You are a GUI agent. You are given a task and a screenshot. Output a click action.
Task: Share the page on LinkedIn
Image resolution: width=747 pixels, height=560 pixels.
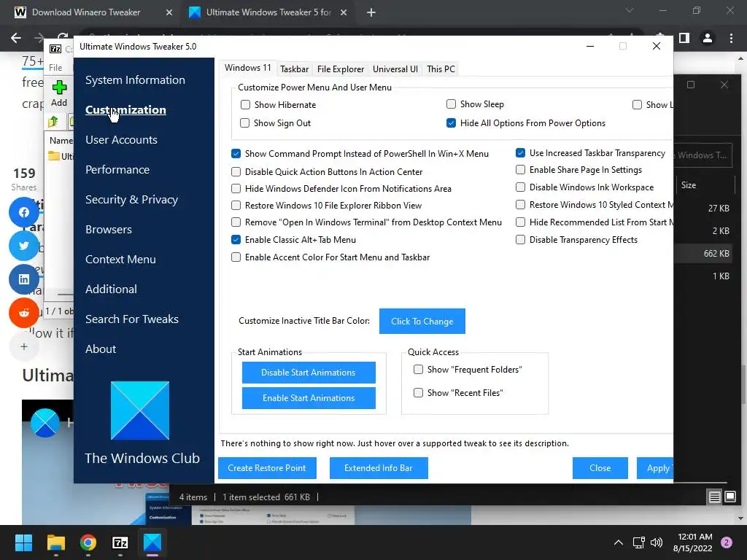(24, 279)
